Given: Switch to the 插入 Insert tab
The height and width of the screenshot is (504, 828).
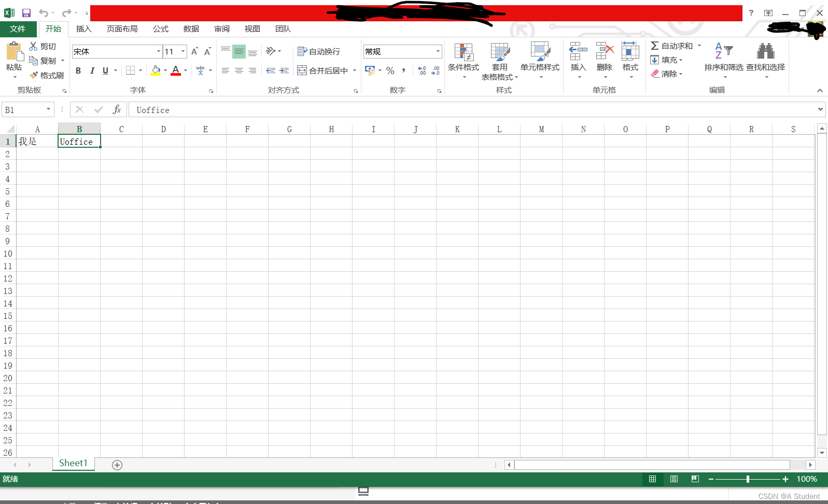Looking at the screenshot, I should coord(84,29).
